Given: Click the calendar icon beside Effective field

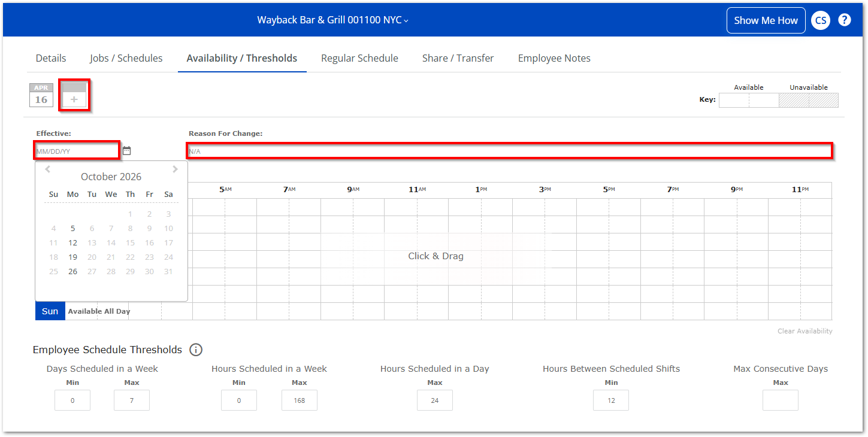Looking at the screenshot, I should pos(126,151).
